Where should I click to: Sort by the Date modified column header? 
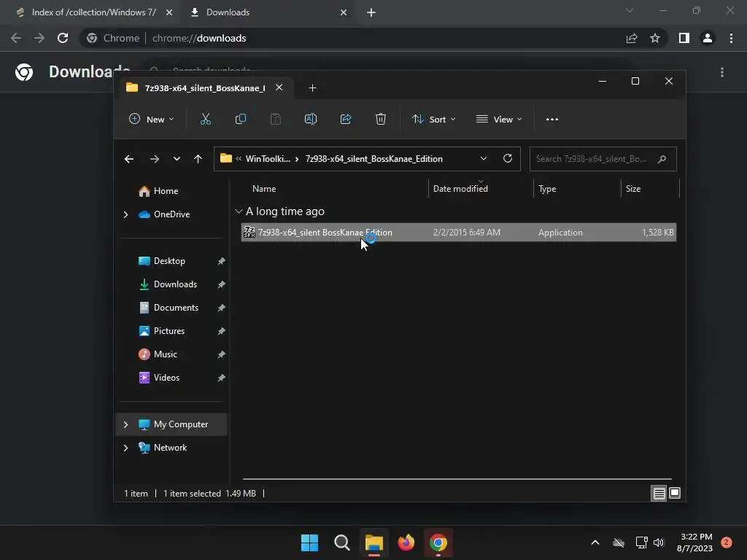click(460, 189)
